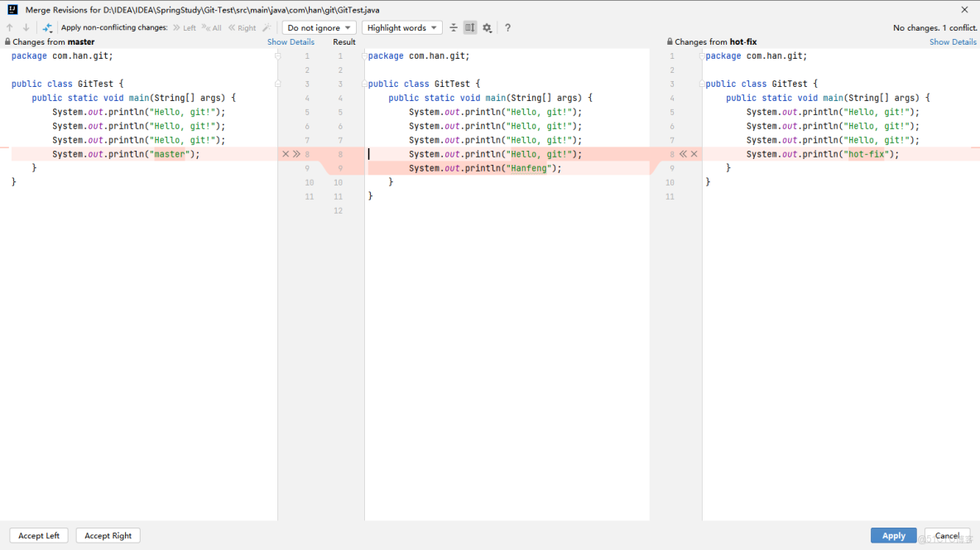Screen dimensions: 980x550
Task: Jump to the previous difference
Action: coord(8,27)
